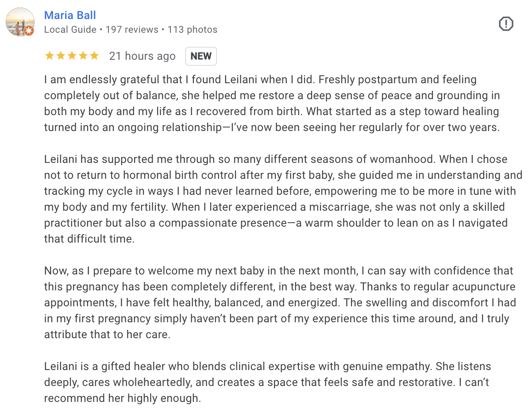
Task: Click the NEW review badge
Action: click(201, 56)
